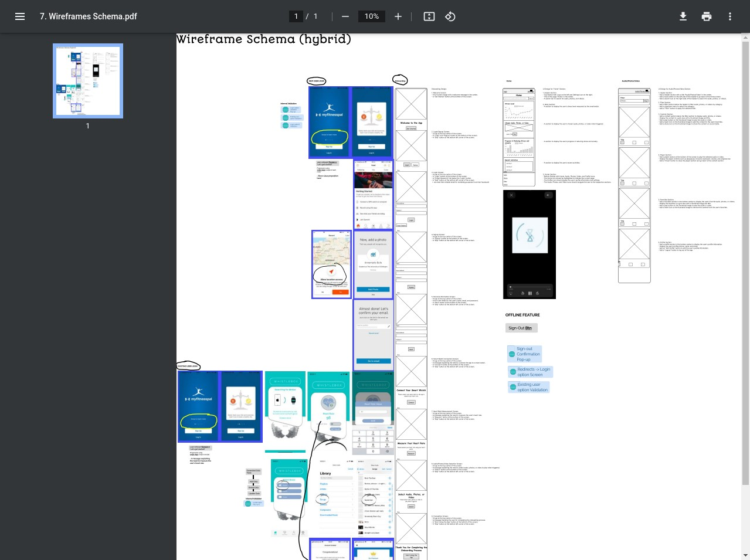Image resolution: width=750 pixels, height=560 pixels.
Task: Click the Wireframe Schema (hybrid) title
Action: [263, 39]
